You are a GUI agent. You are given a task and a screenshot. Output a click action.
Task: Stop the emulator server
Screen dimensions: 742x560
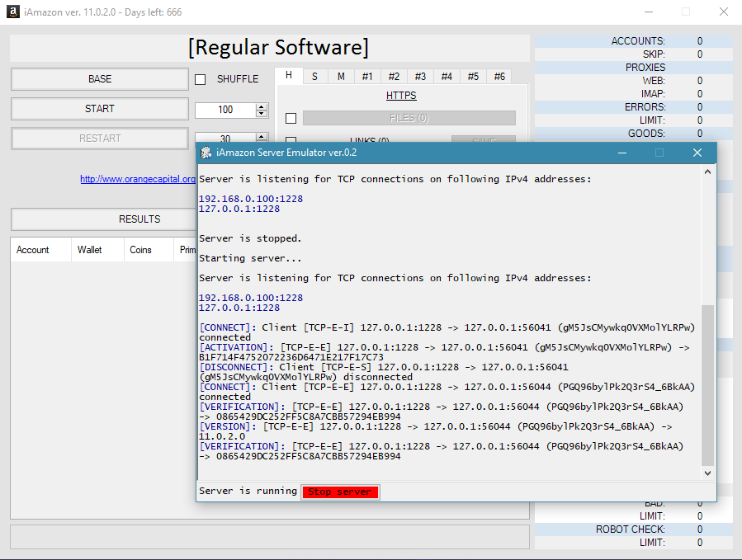tap(340, 492)
